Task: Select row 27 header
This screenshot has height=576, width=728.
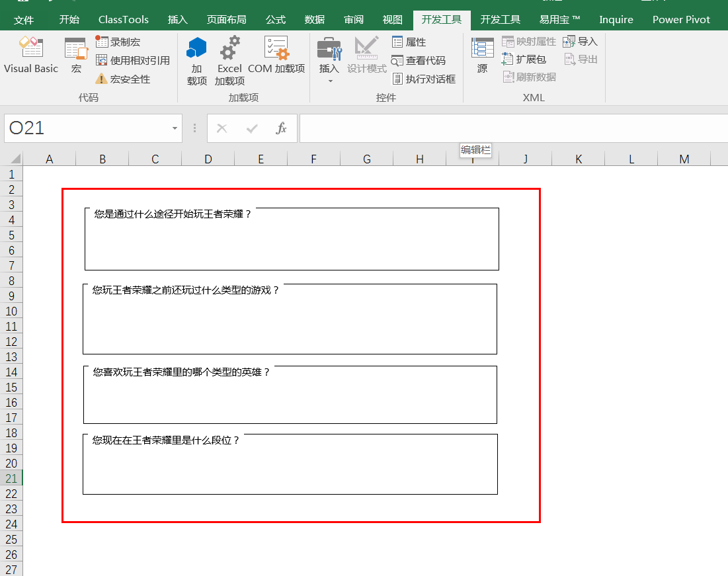Action: (x=12, y=569)
